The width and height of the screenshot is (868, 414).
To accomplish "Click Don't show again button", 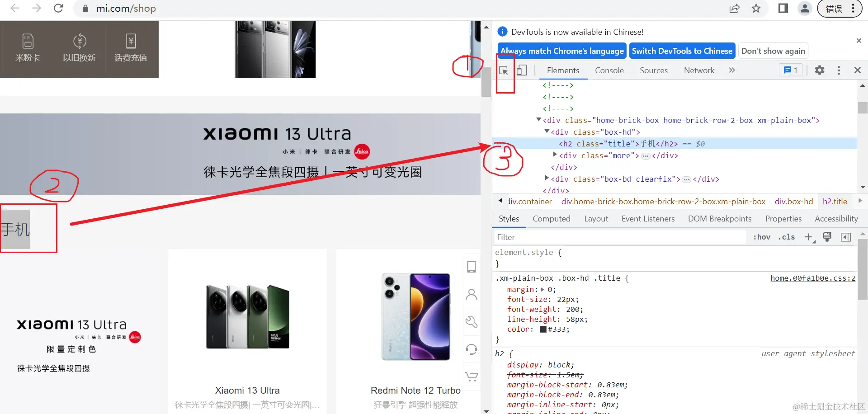I will (773, 51).
